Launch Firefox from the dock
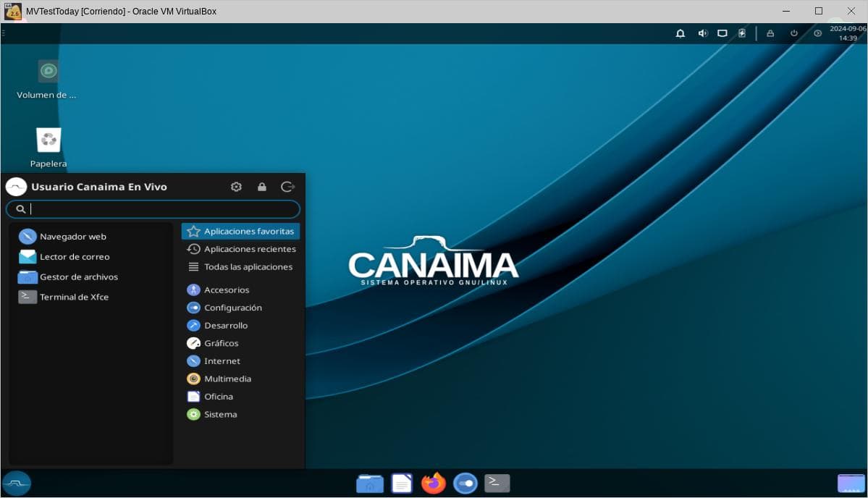 pyautogui.click(x=434, y=483)
